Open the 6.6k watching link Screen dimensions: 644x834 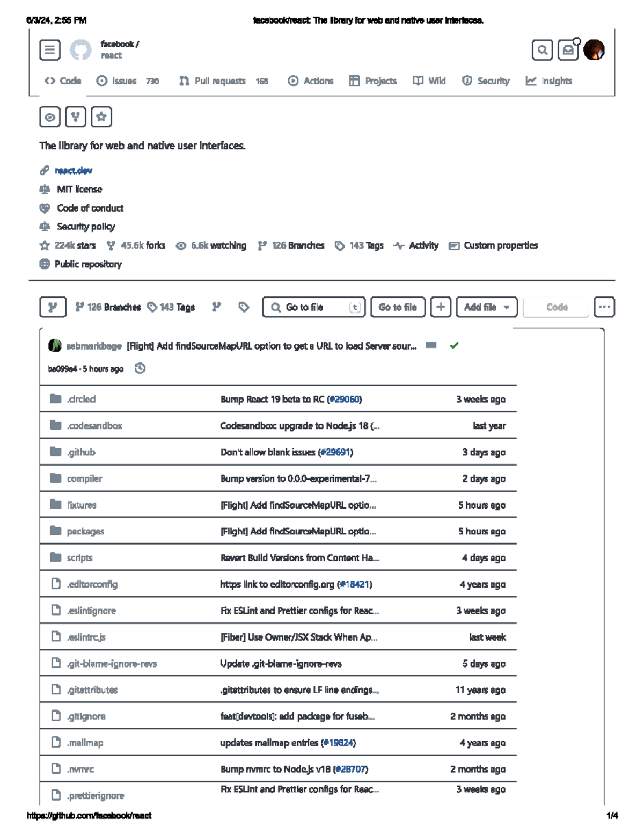(x=211, y=245)
